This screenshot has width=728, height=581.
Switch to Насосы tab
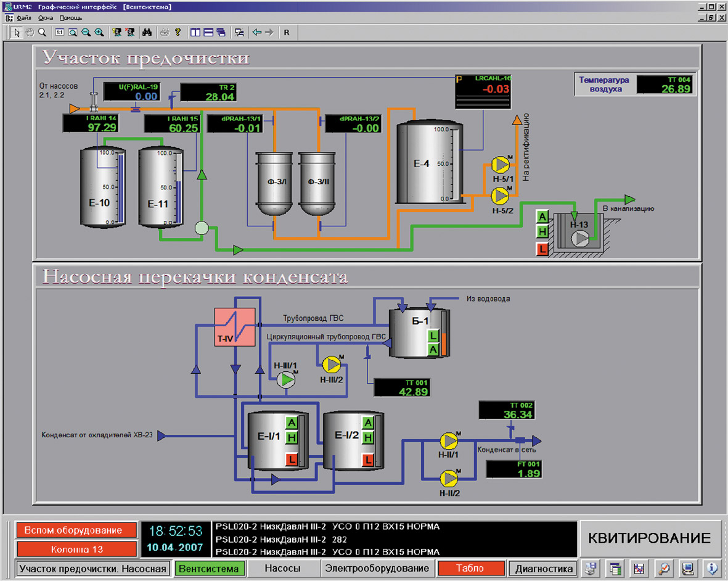[x=282, y=569]
